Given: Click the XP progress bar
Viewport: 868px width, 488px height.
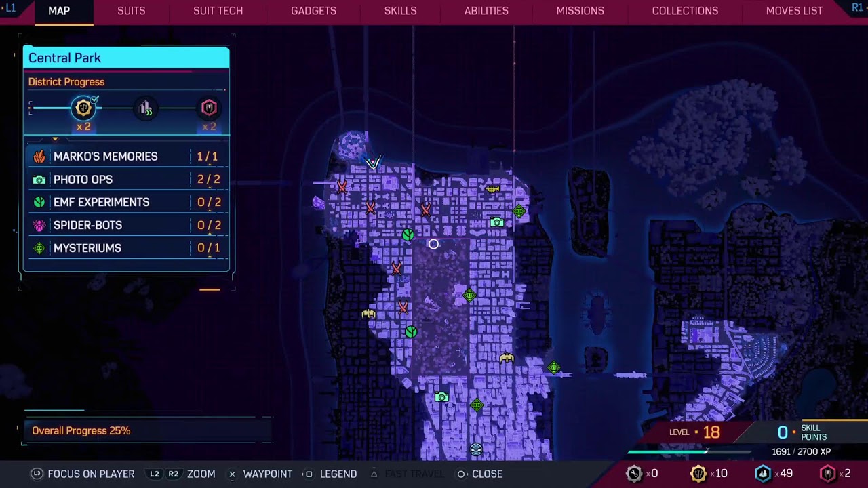Looking at the screenshot, I should (x=689, y=452).
